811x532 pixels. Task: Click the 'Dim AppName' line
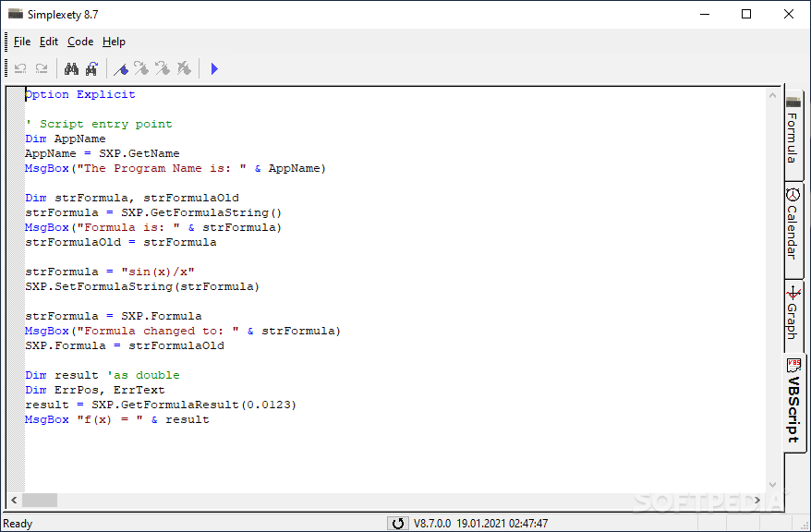click(x=66, y=139)
